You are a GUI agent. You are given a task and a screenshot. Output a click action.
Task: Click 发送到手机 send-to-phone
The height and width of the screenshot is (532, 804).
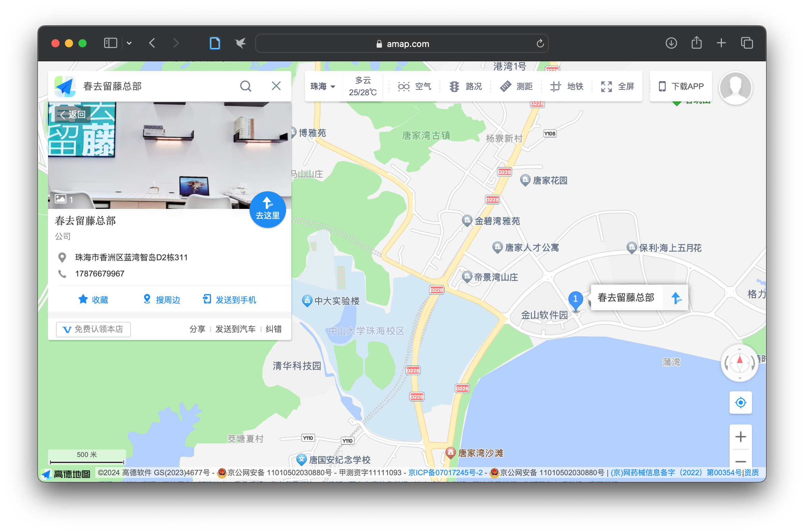[230, 299]
